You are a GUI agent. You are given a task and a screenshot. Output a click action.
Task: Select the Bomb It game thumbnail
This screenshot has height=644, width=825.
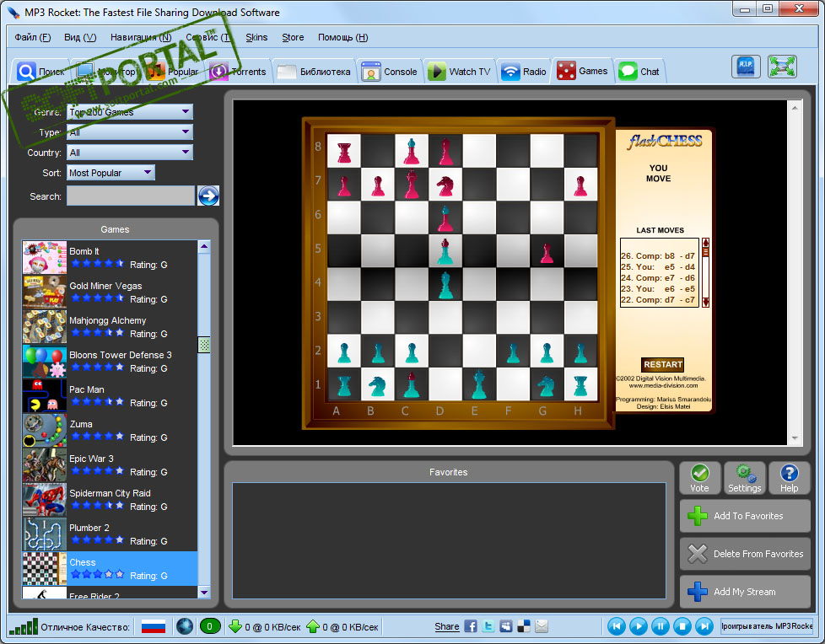tap(44, 258)
